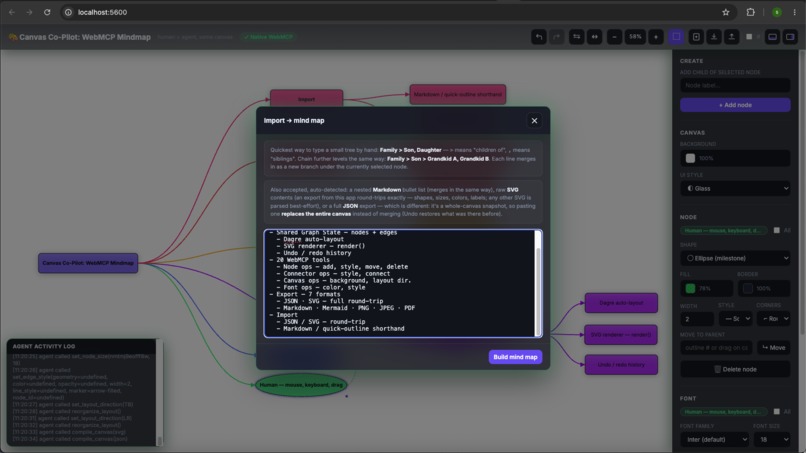806x453 pixels.
Task: Click the Move button
Action: point(774,348)
